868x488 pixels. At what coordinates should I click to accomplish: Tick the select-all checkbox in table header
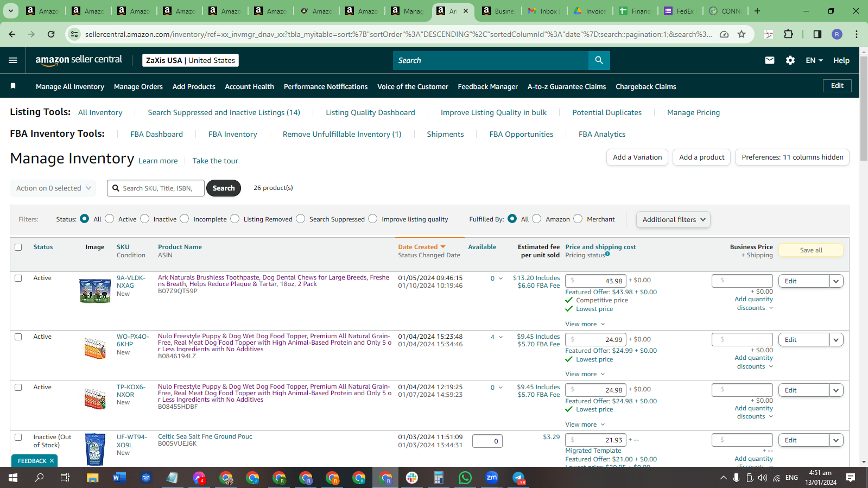[x=18, y=247]
